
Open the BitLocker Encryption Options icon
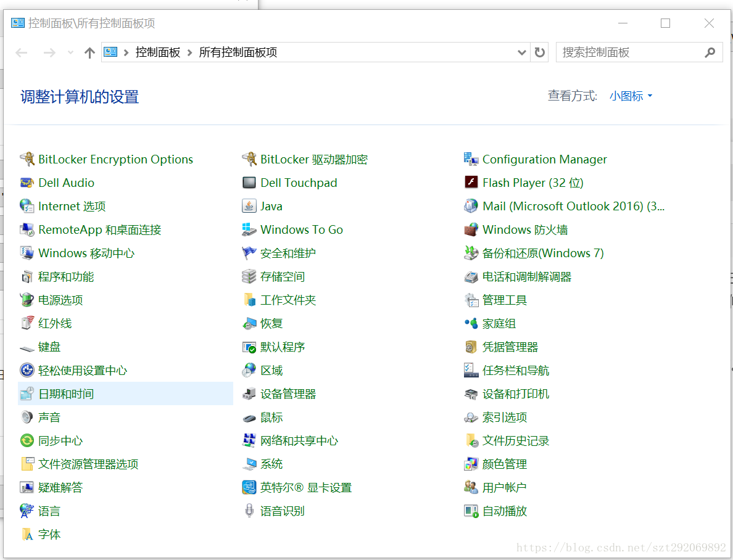[27, 159]
